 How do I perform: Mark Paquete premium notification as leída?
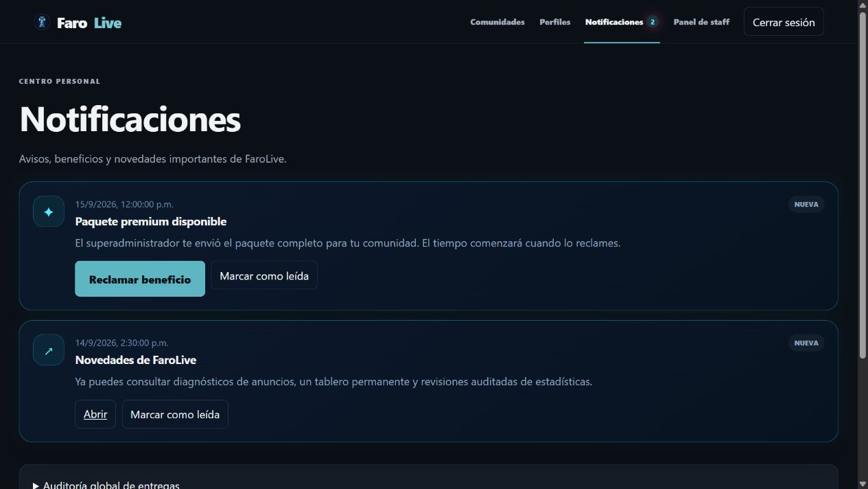[264, 275]
